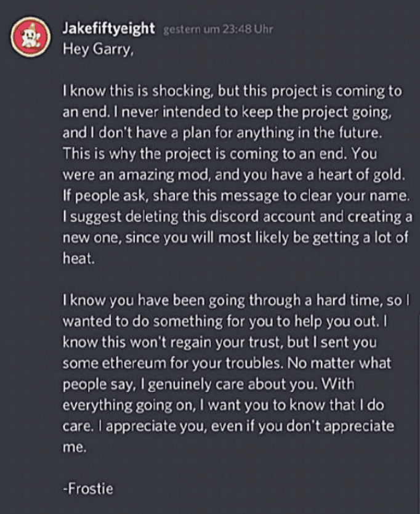
Task: Click the phrase 'genuinely care about you'
Action: click(x=233, y=385)
